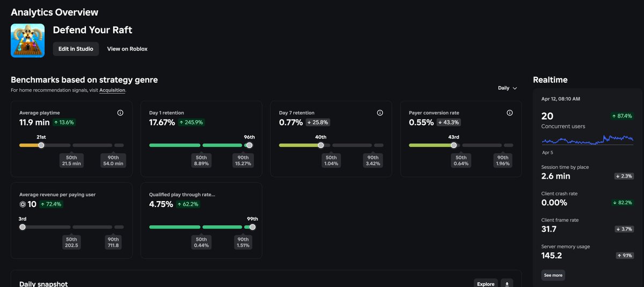Click the 3.7% badge for Client frame rate

pyautogui.click(x=624, y=229)
